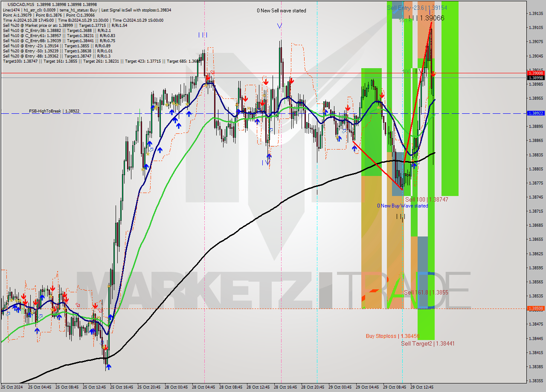Click the '0 New Buy Wave started' label
Viewport: 546px width, 392px height.
tap(402, 206)
